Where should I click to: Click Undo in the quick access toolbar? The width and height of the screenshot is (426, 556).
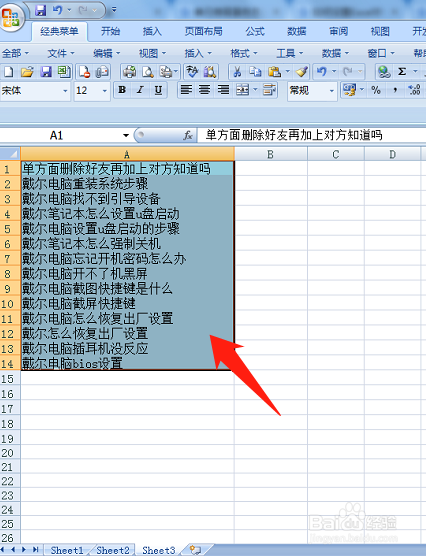pos(57,11)
